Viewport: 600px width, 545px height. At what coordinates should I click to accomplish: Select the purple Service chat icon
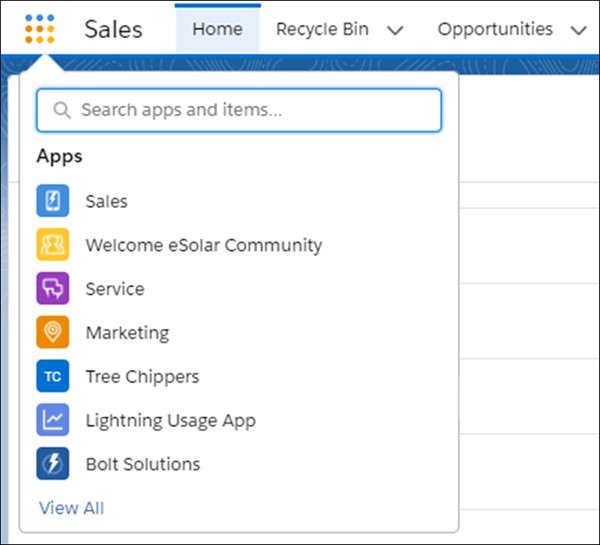[53, 288]
